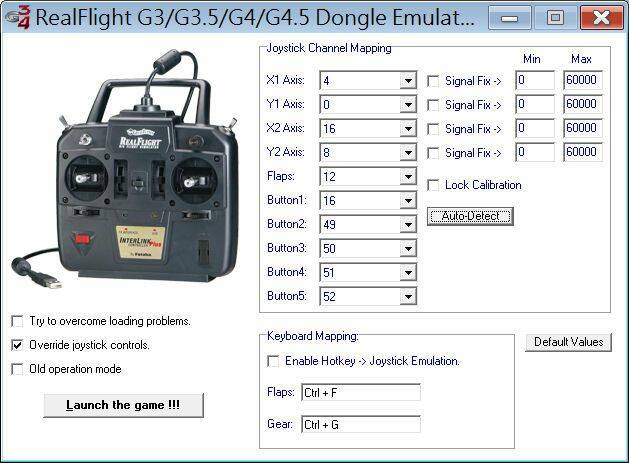This screenshot has width=629, height=463.
Task: Expand the Button3 mapping dropdown
Action: click(x=407, y=249)
